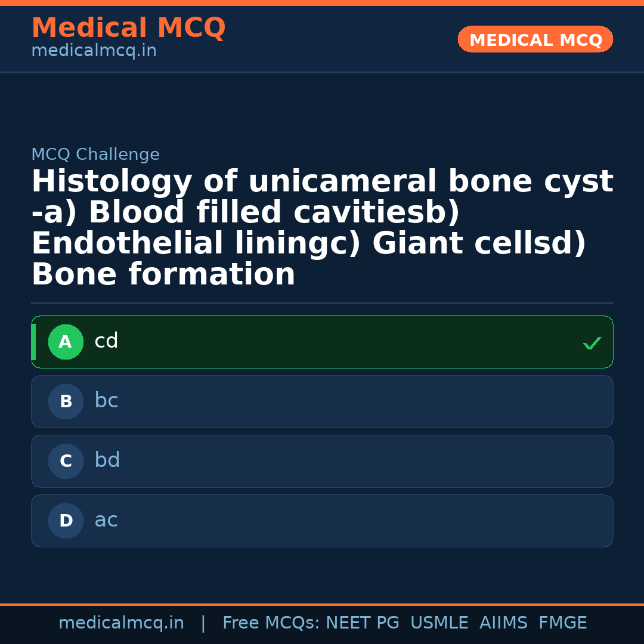Click the D option circle badge
Image resolution: width=644 pixels, height=644 pixels.
(66, 521)
